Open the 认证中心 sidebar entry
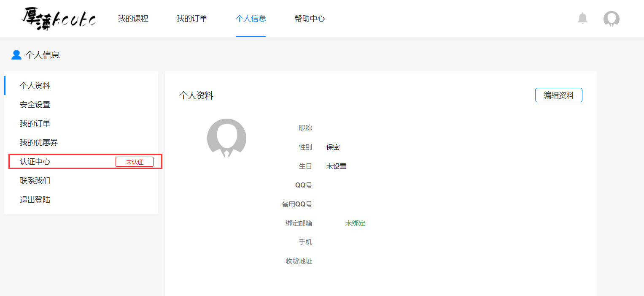 (x=35, y=161)
